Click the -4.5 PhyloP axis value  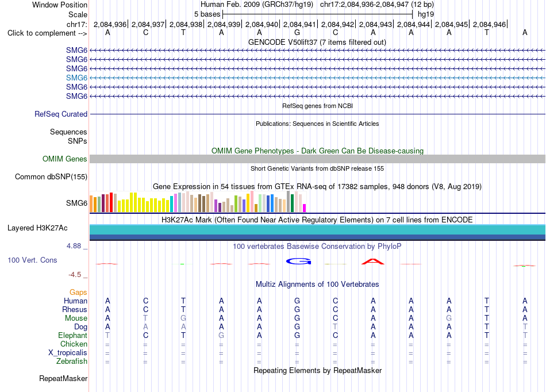pos(75,275)
